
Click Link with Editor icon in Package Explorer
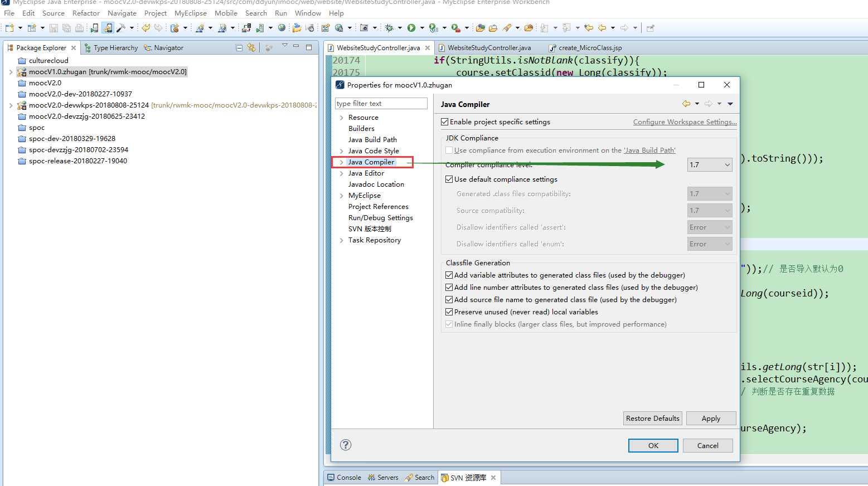pos(251,48)
